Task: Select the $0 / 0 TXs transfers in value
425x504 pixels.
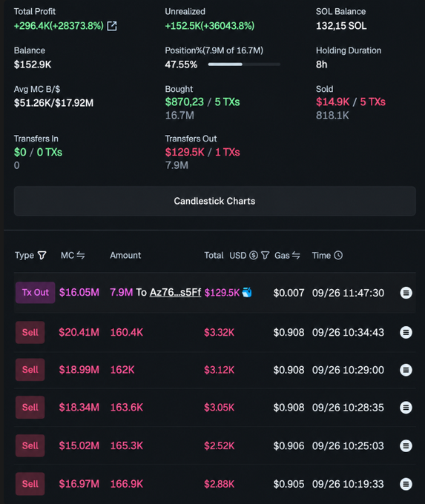Action: (x=38, y=152)
